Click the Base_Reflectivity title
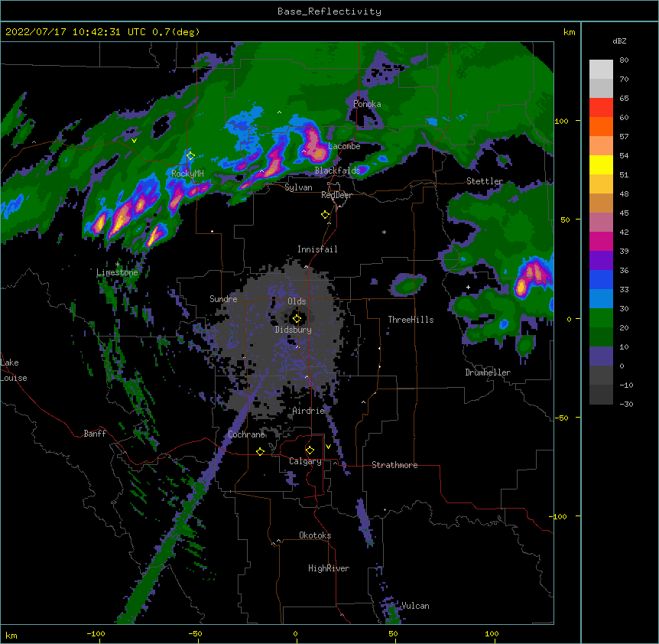The height and width of the screenshot is (644, 659). click(329, 11)
